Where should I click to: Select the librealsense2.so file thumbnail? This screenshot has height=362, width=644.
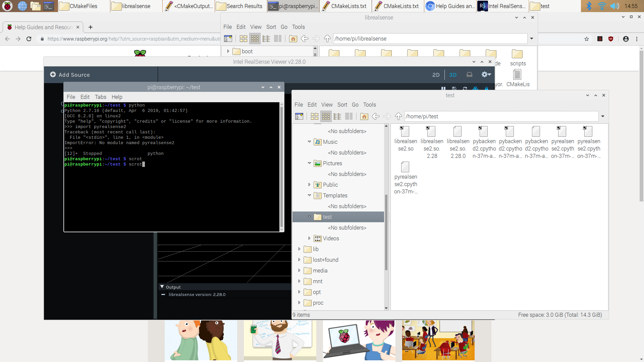[406, 131]
